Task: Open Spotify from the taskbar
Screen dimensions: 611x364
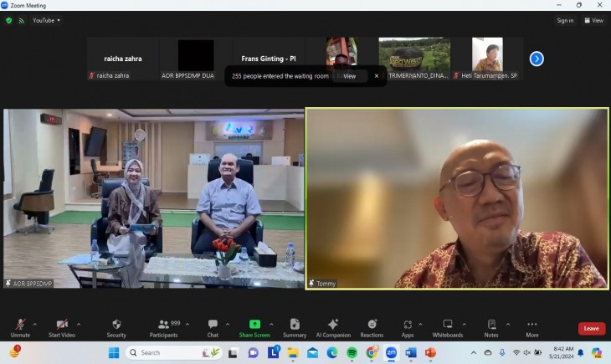Action: pyautogui.click(x=352, y=352)
